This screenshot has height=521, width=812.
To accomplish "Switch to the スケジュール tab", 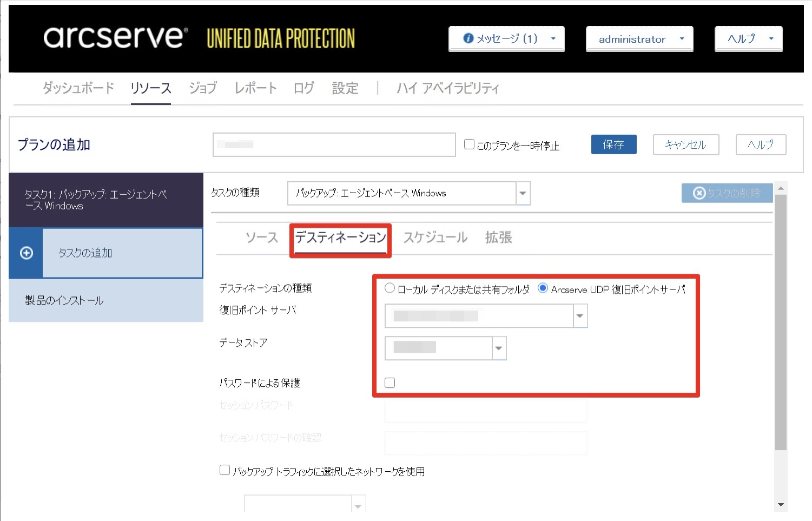I will point(435,238).
